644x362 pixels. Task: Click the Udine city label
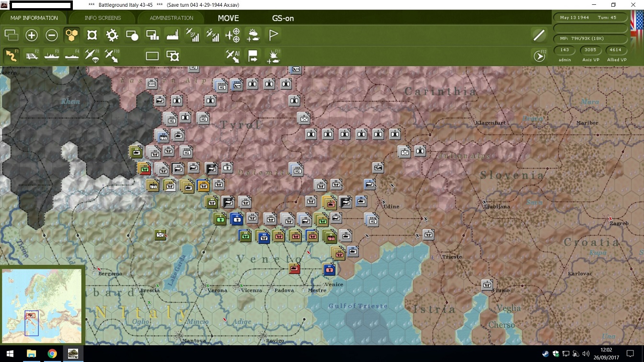391,207
